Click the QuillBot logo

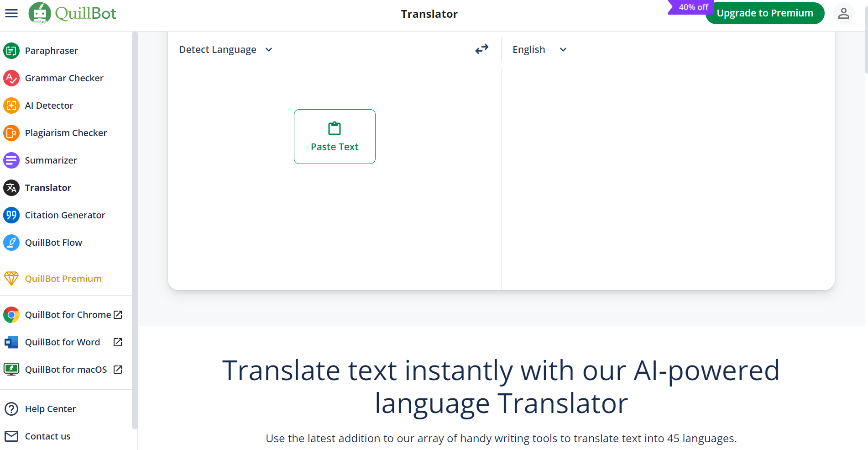tap(73, 13)
